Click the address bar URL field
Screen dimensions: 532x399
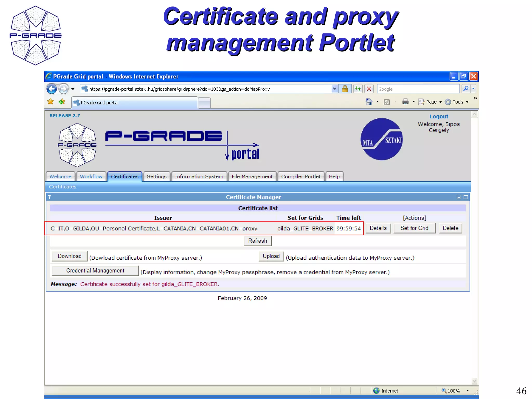point(205,89)
